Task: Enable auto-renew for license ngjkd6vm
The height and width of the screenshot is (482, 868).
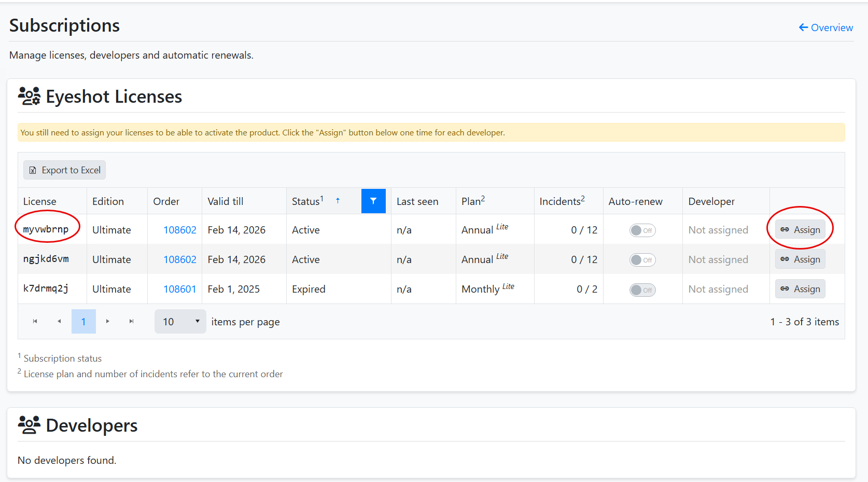Action: 642,260
